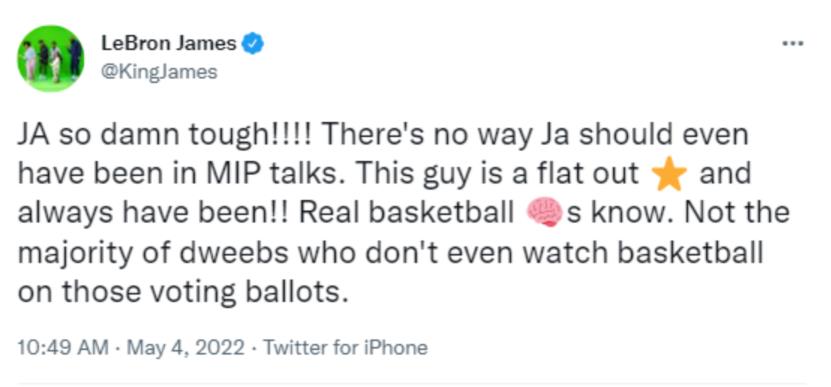Click LeBron James profile avatar picture
This screenshot has height=387, width=831.
tap(51, 58)
